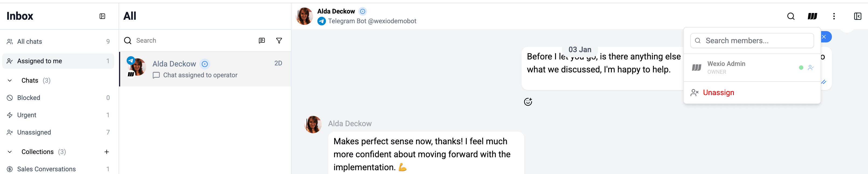Click Unassign in the member dropdown
Screen dimensions: 868x174
point(718,93)
